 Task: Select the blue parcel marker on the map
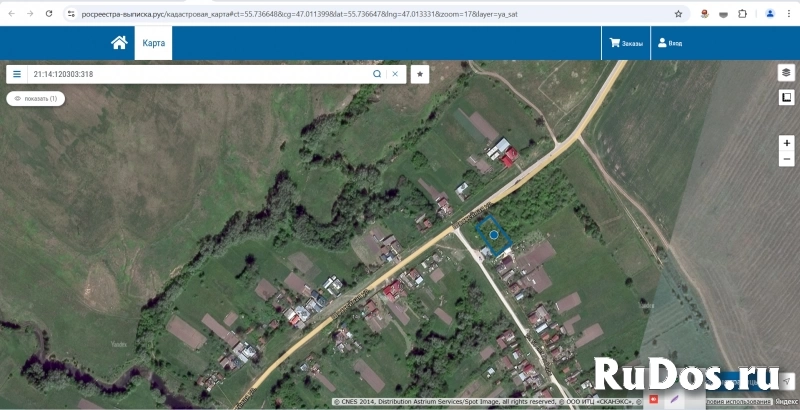pyautogui.click(x=494, y=234)
